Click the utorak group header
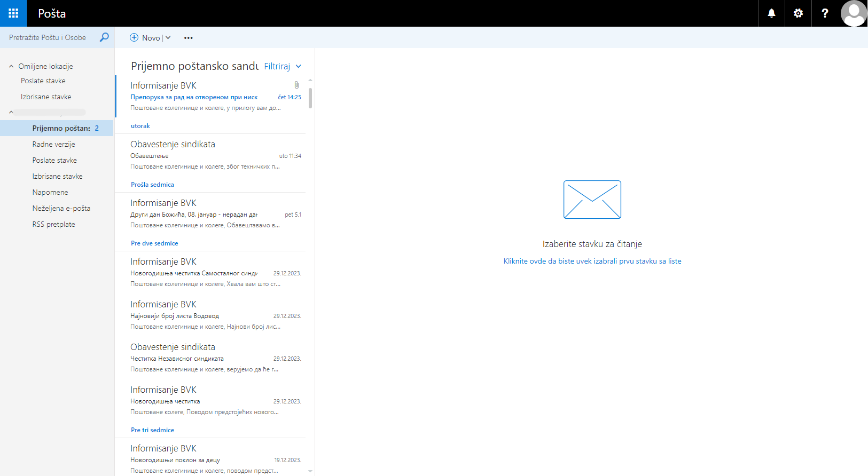Image resolution: width=868 pixels, height=476 pixels. [140, 126]
